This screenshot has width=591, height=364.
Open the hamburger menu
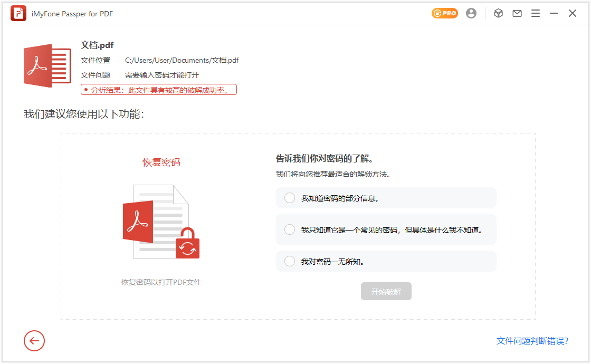tap(535, 13)
